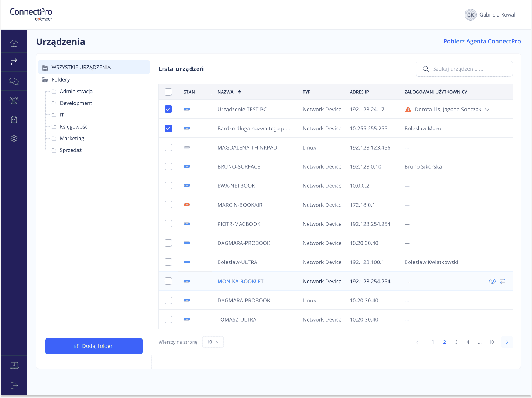
Task: Click the Szukaj urządzenia search field
Action: [x=464, y=69]
